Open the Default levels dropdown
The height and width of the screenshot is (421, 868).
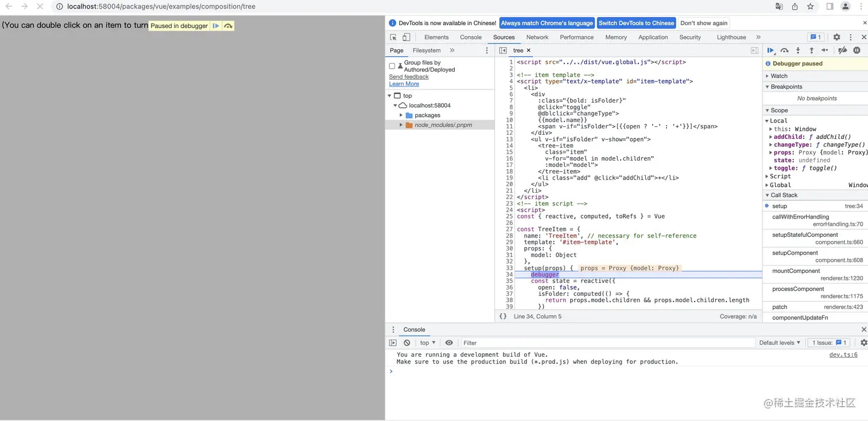[x=780, y=343]
